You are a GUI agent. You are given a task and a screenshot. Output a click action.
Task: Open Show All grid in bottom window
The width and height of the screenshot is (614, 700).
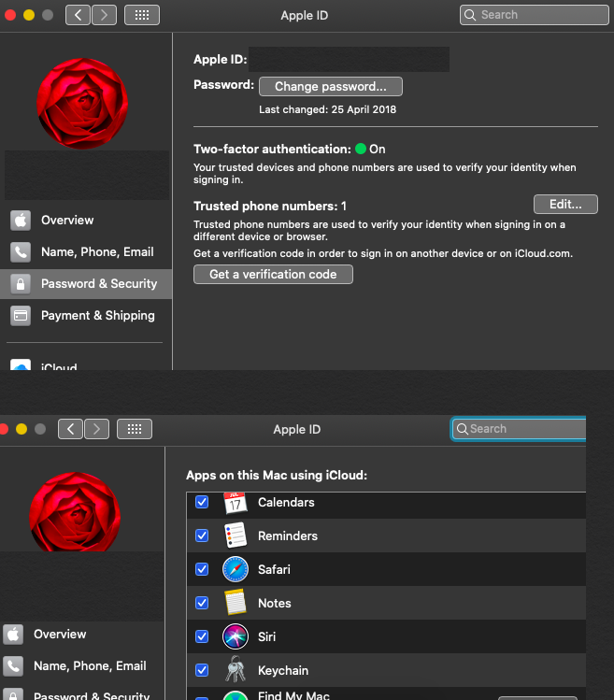point(135,429)
